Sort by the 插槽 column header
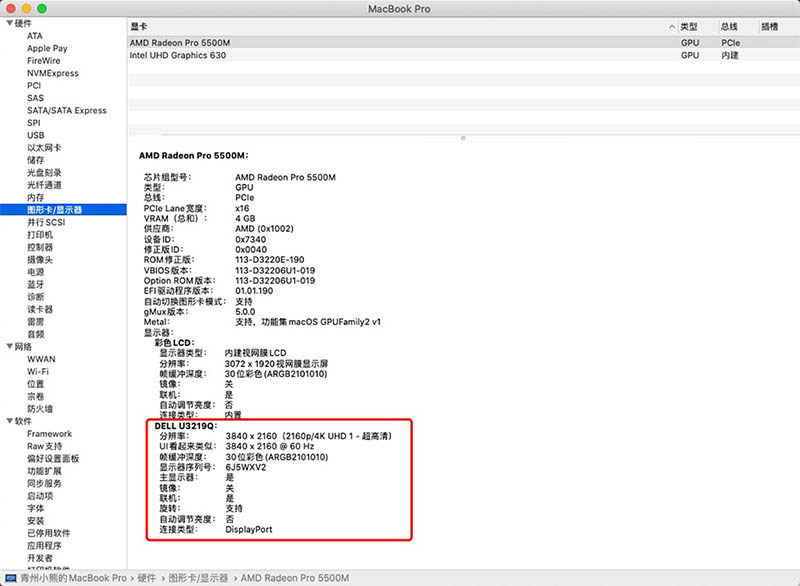The width and height of the screenshot is (800, 586). click(769, 27)
